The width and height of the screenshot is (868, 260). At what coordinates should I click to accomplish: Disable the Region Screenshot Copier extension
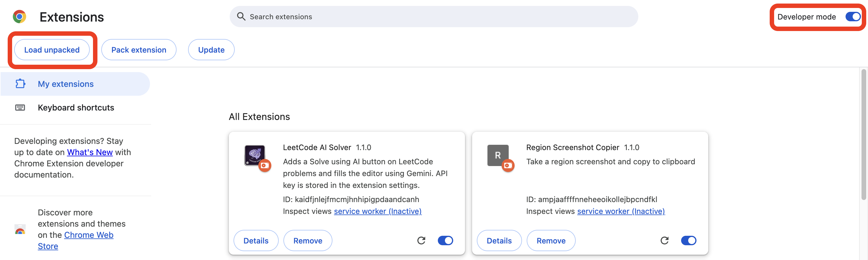click(x=688, y=240)
